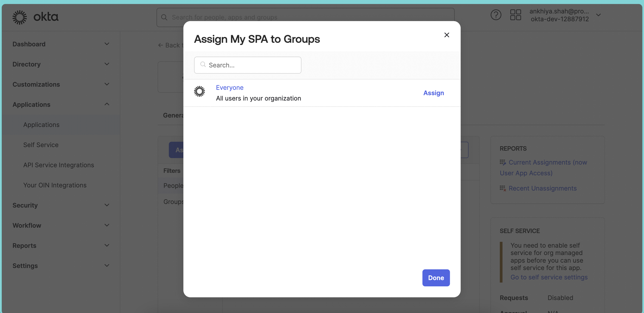Open API Service Integrations page

[x=58, y=165]
